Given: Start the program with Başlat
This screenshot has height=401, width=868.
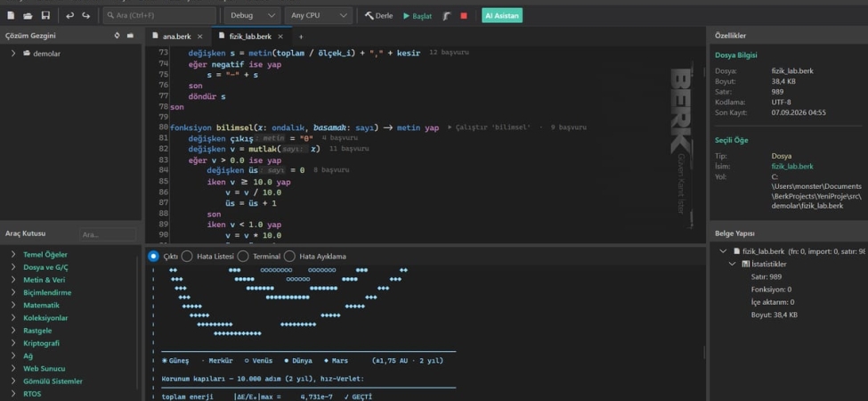Looking at the screenshot, I should 418,15.
